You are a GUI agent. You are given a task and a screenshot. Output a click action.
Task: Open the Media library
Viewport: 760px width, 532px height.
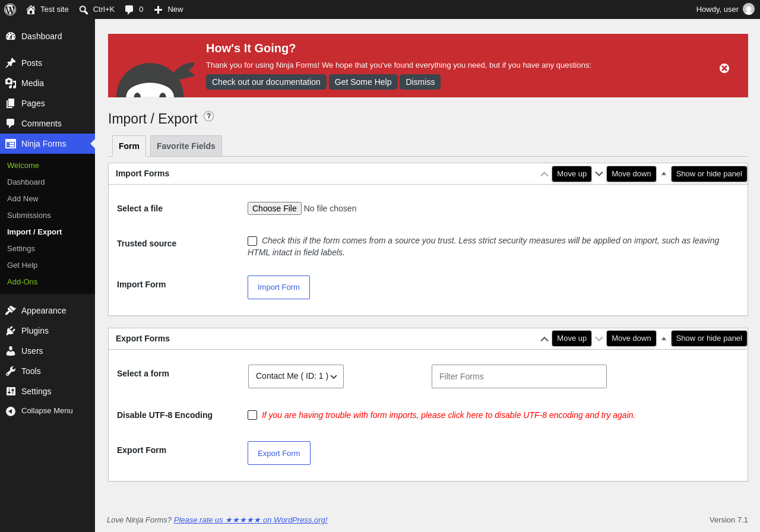(47, 83)
